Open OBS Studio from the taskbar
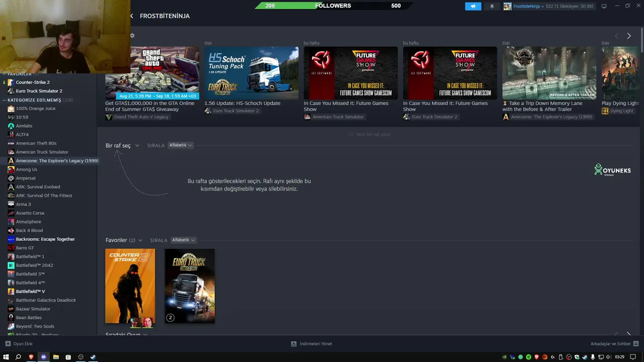Image resolution: width=644 pixels, height=362 pixels. coord(80,357)
